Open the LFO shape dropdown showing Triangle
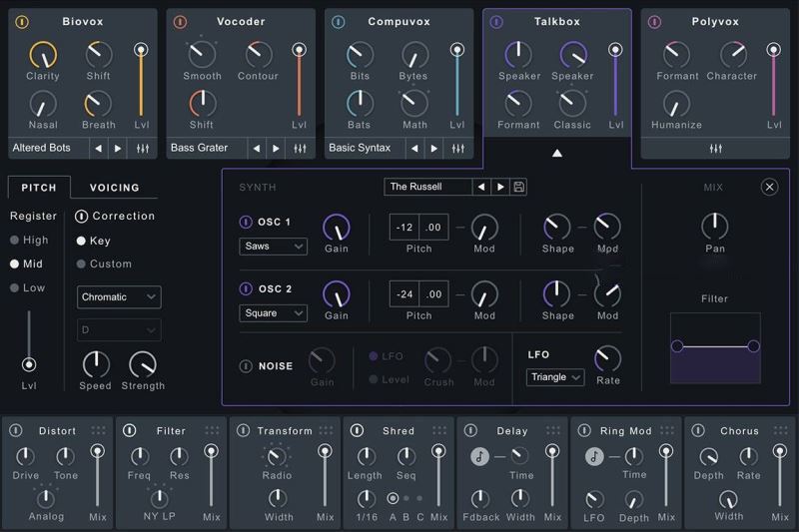The height and width of the screenshot is (532, 799). (x=555, y=377)
